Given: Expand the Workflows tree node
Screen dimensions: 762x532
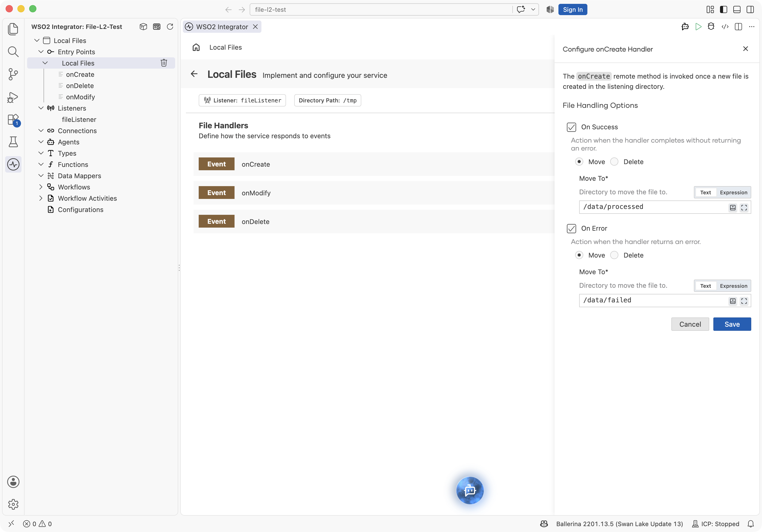Looking at the screenshot, I should click(x=41, y=187).
